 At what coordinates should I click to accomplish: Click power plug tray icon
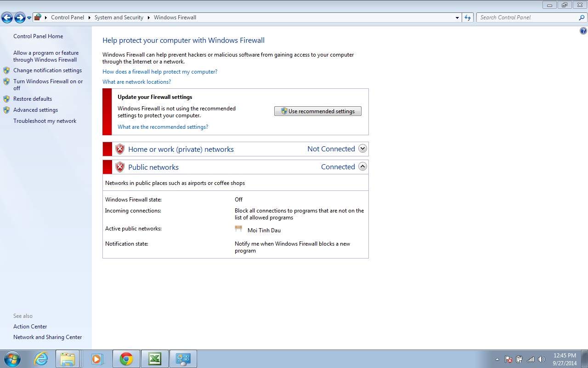coord(520,359)
